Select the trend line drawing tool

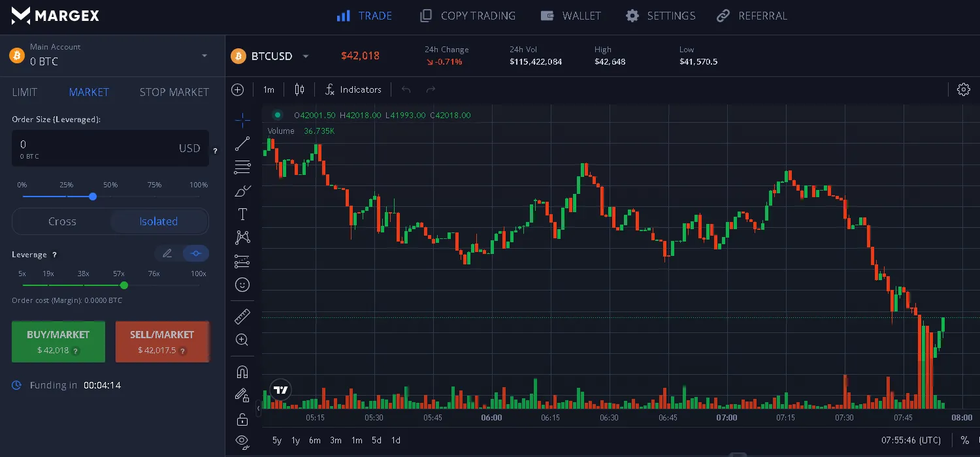tap(242, 144)
